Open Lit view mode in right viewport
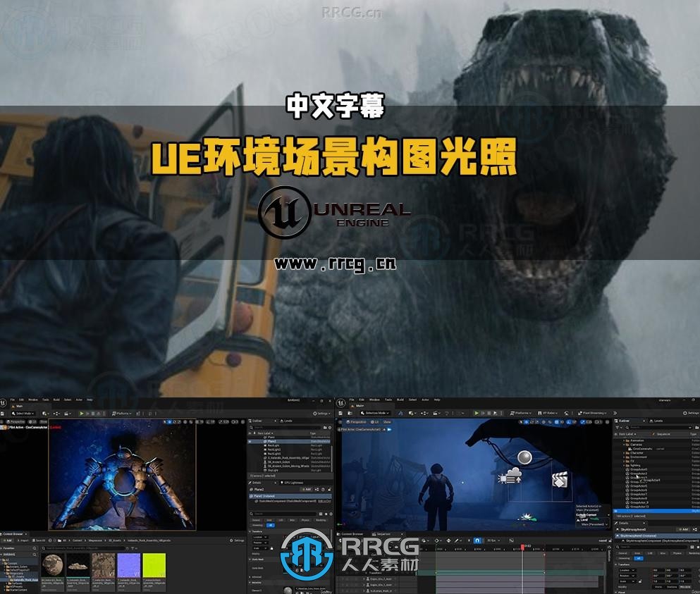Viewport: 700px width, 594px height. tap(375, 422)
